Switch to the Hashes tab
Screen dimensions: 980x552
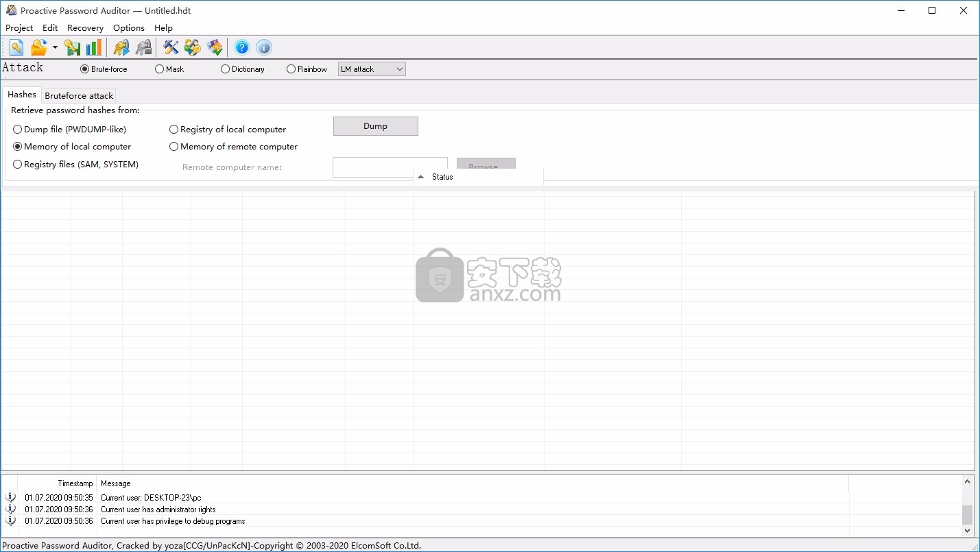click(x=22, y=95)
